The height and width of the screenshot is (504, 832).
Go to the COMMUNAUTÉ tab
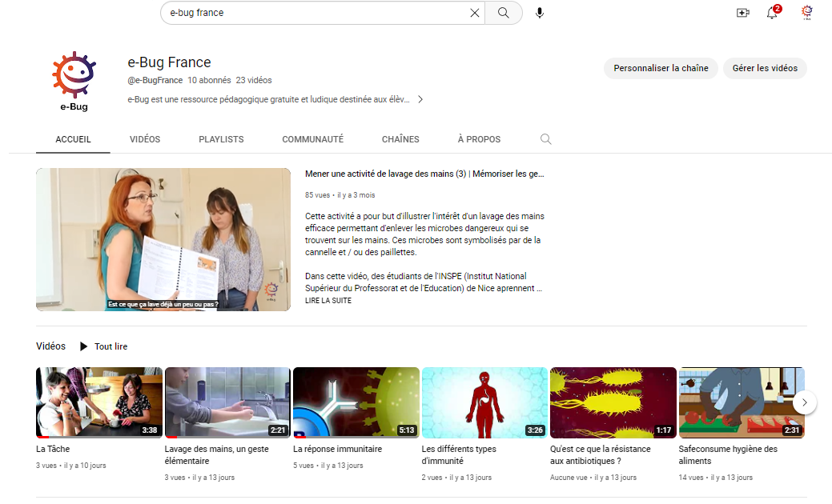312,139
